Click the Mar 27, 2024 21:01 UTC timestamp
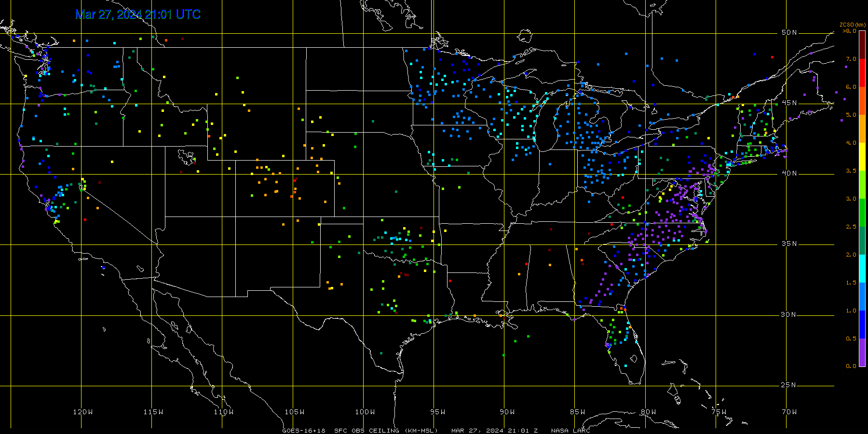Image resolution: width=868 pixels, height=434 pixels. [138, 14]
